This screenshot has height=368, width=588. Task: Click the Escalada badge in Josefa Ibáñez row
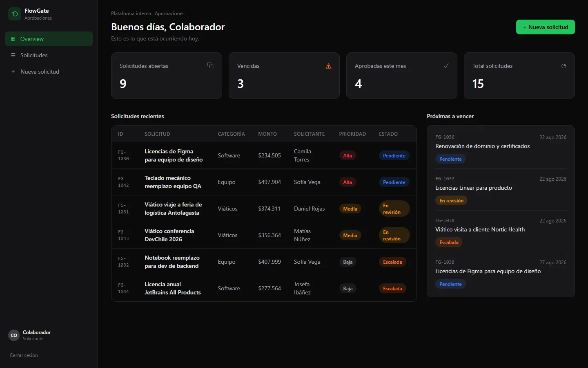(392, 289)
